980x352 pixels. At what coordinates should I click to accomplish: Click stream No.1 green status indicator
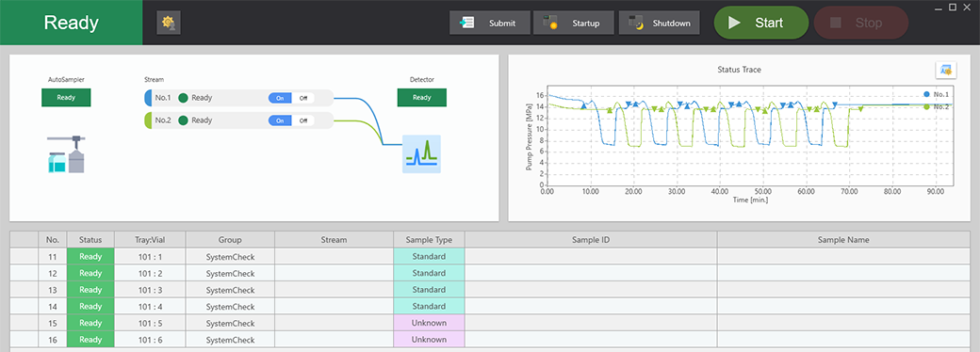coord(183,98)
